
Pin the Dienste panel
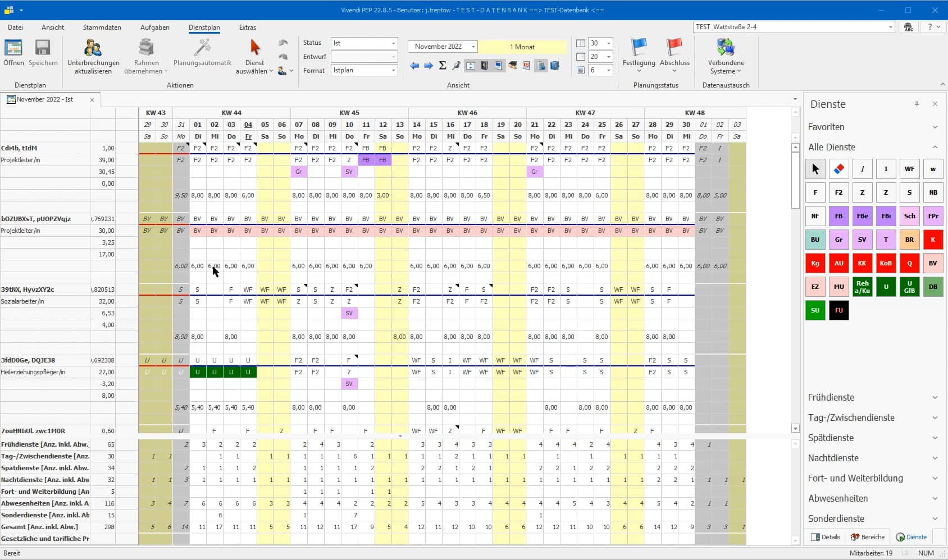[x=917, y=104]
